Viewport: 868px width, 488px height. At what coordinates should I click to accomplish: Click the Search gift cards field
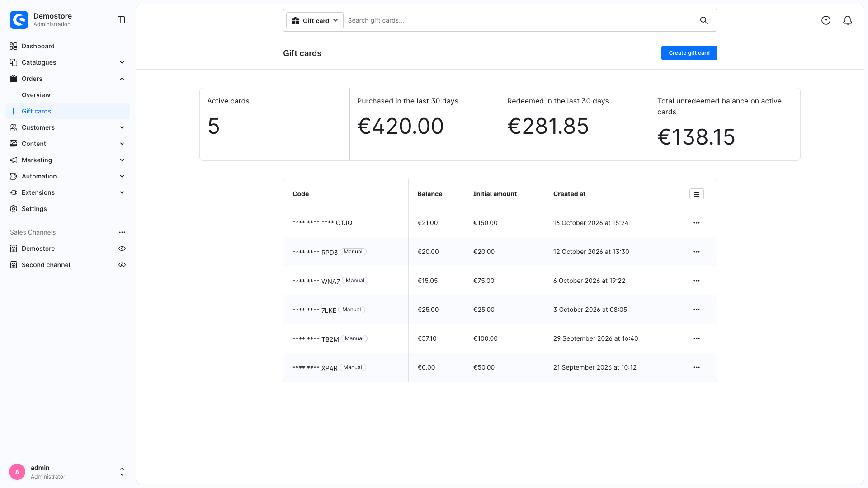(x=520, y=20)
